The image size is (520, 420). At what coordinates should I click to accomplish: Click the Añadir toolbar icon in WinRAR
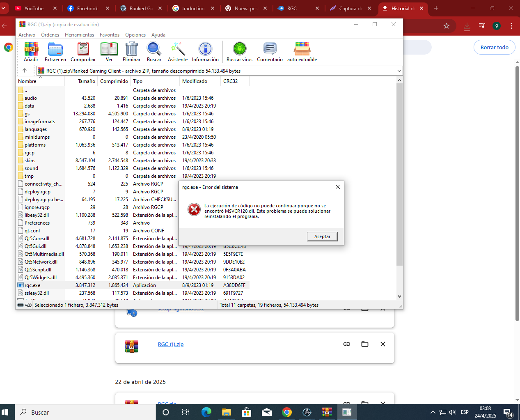pyautogui.click(x=31, y=52)
